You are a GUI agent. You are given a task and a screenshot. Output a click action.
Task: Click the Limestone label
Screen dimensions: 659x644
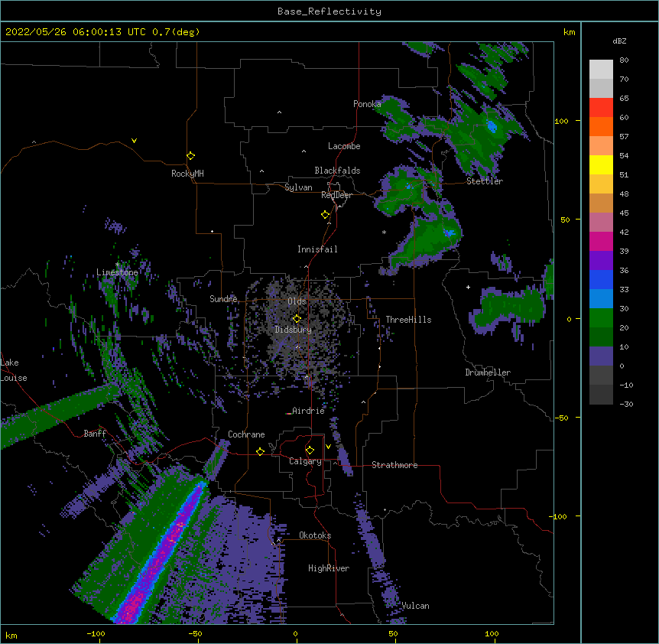click(x=117, y=272)
